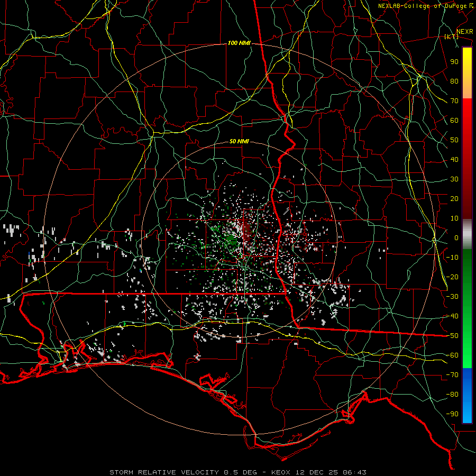Image resolution: width=476 pixels, height=476 pixels.
Task: Click the 40 value on the velocity scale
Action: tap(454, 159)
